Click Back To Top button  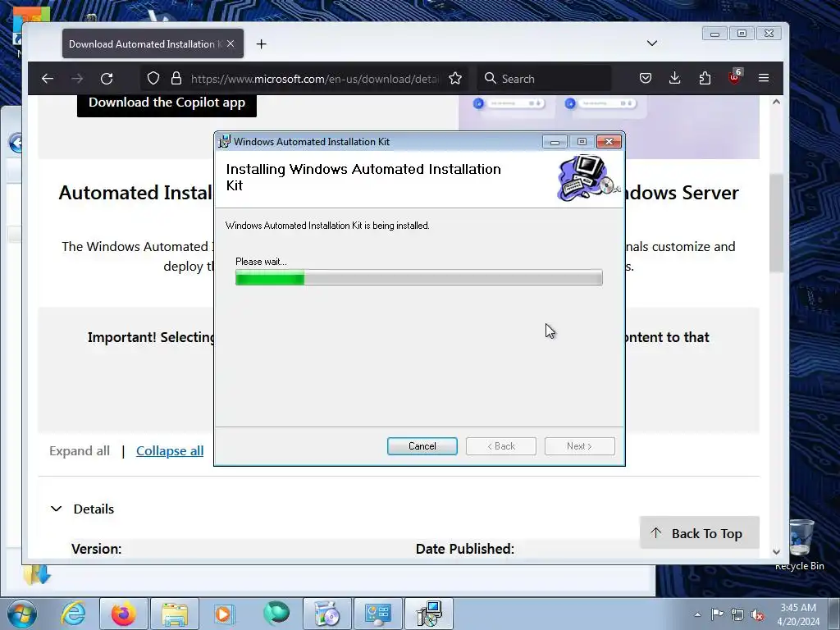(x=699, y=533)
